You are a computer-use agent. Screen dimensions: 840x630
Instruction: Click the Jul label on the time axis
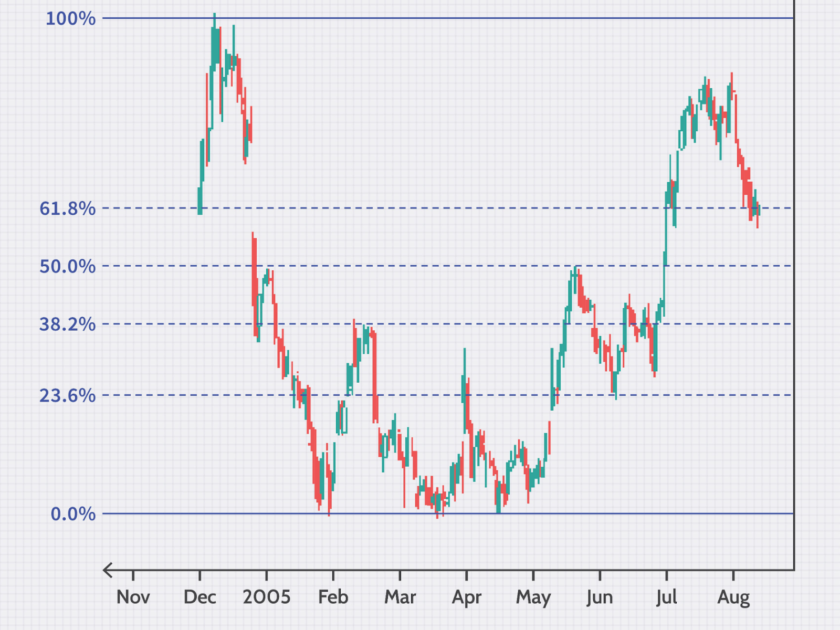point(666,597)
